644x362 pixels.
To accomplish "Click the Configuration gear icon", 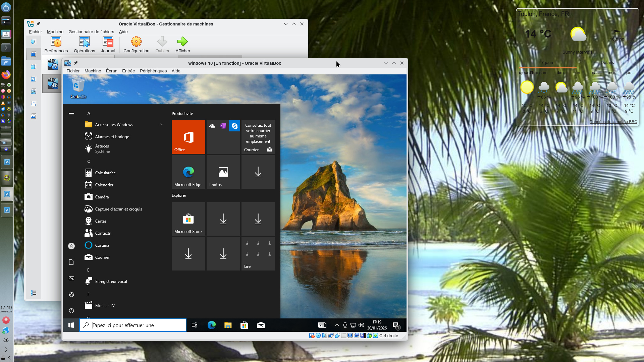I will pos(136,42).
